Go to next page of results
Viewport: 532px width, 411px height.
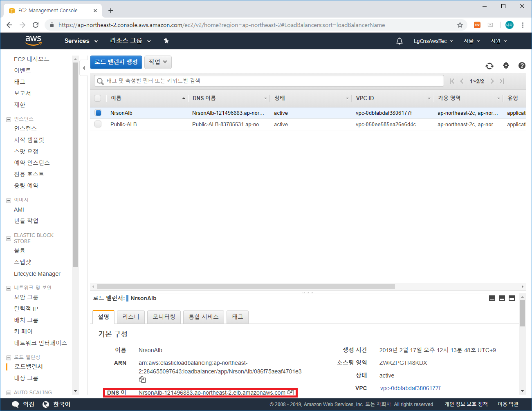pos(492,81)
